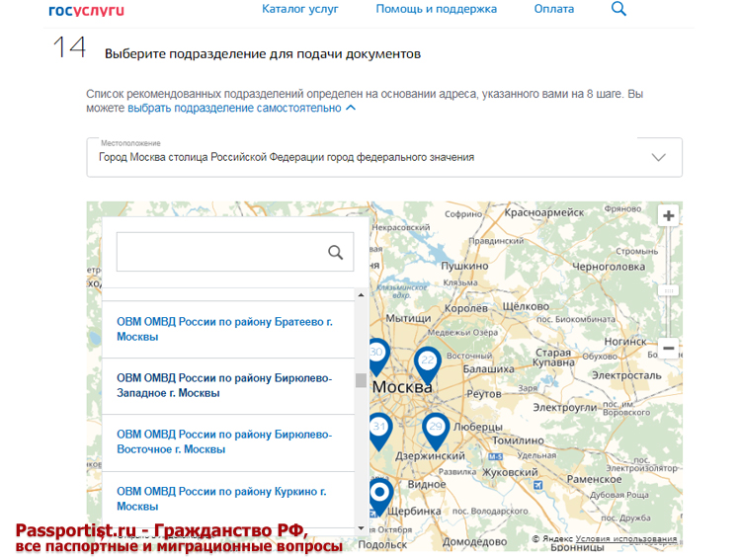Click link выбрать подразделение самостоятельно
This screenshot has width=740, height=560.
click(x=234, y=108)
